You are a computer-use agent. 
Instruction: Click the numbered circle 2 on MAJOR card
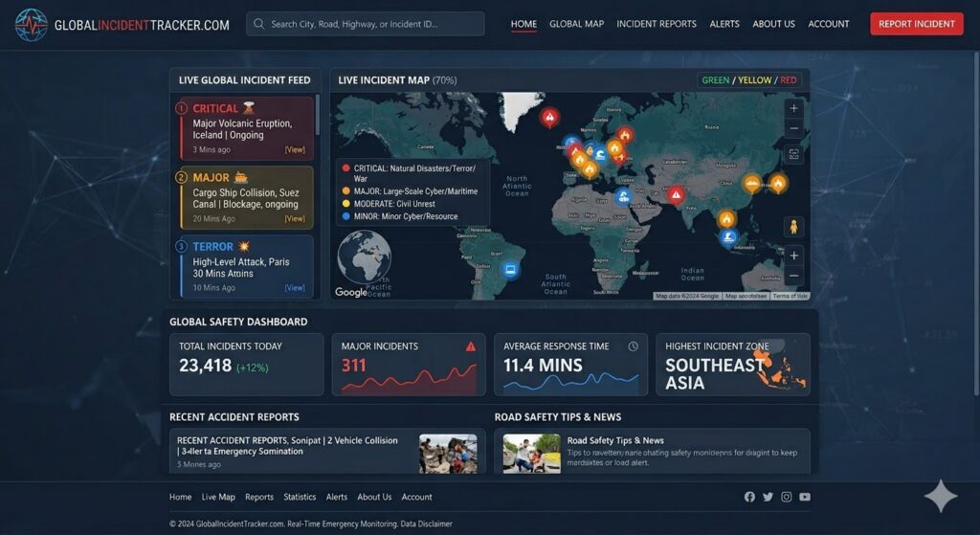181,177
